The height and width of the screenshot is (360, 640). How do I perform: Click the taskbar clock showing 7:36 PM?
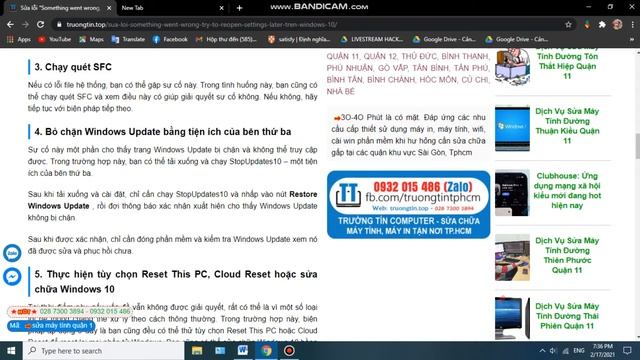pos(602,351)
